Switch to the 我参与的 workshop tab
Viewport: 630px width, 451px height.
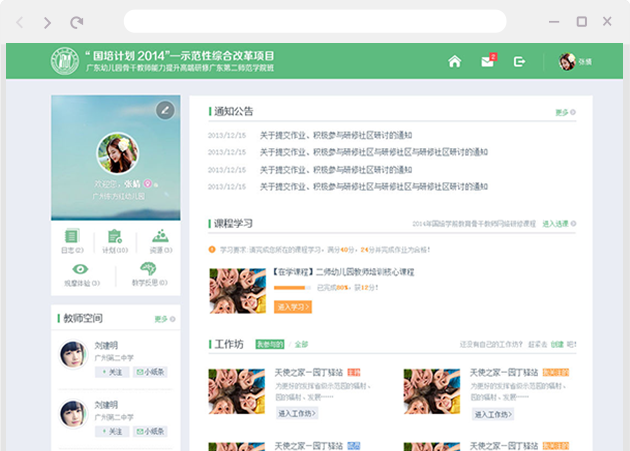pos(270,344)
